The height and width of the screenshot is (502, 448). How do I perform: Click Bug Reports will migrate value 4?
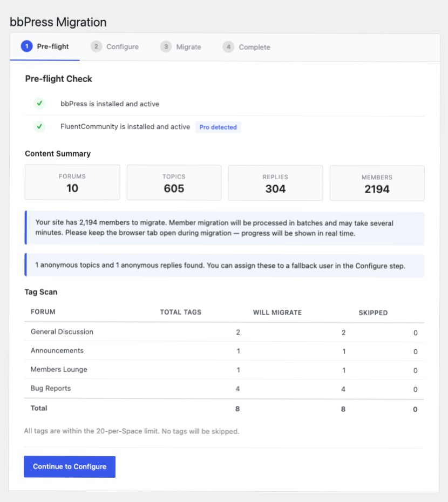[x=343, y=389]
